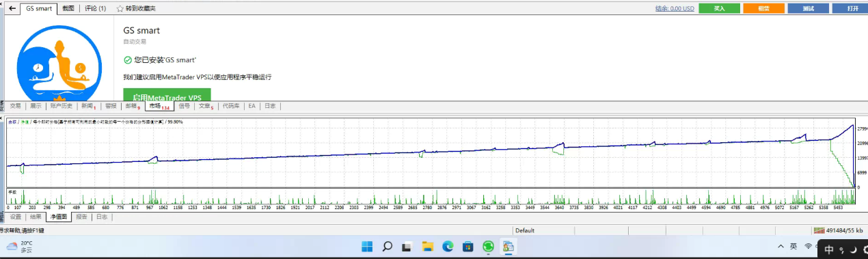Click the 转到收藏夹 link
The image size is (868, 259).
pos(141,9)
